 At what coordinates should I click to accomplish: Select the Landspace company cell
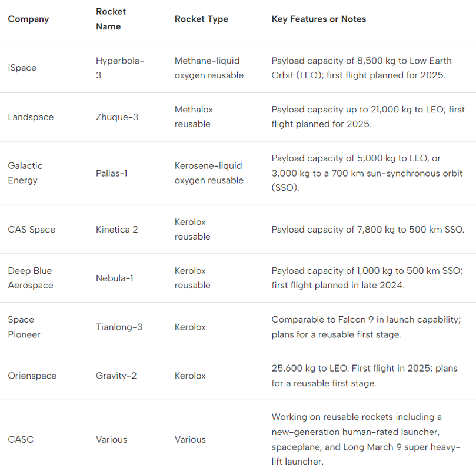pos(31,117)
